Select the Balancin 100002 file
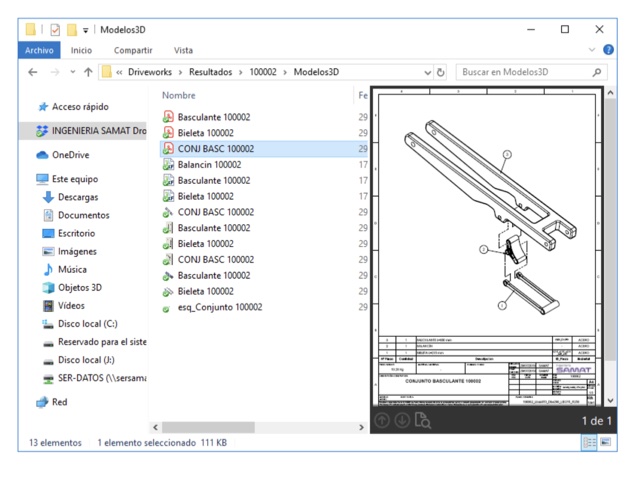640x480 pixels. click(202, 164)
